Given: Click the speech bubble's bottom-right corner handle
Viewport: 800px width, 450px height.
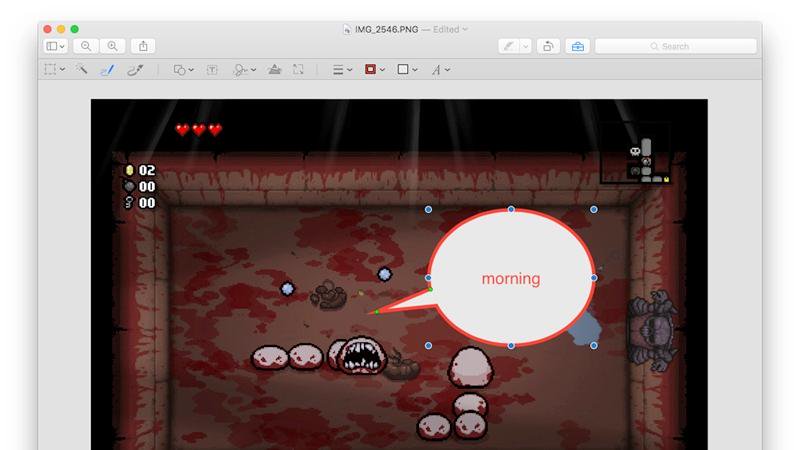Looking at the screenshot, I should pos(593,345).
